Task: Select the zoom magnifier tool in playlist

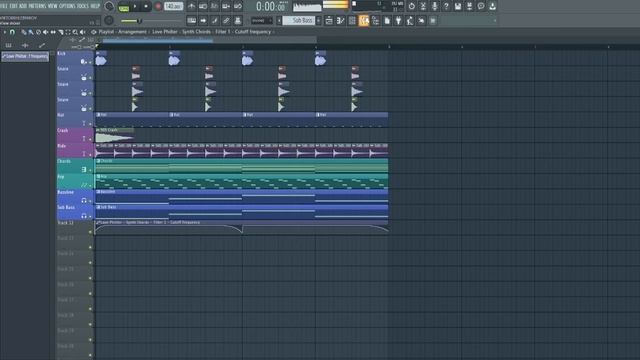Action: (75, 32)
